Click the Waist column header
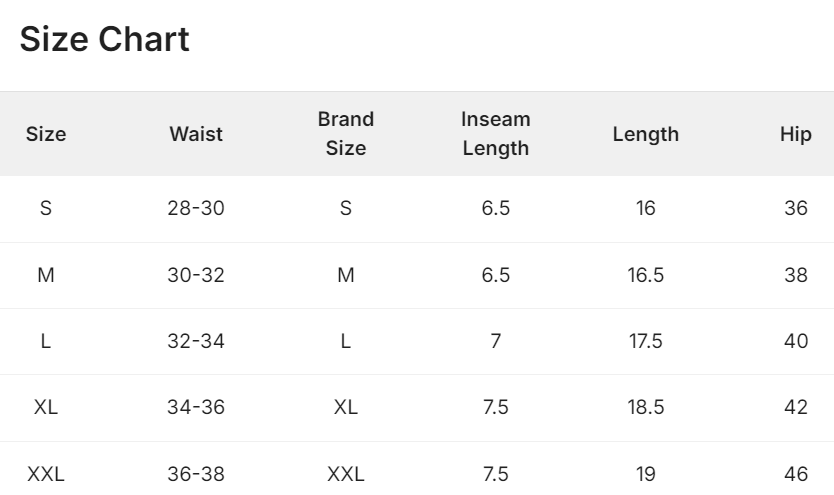Image resolution: width=834 pixels, height=495 pixels. coord(196,134)
